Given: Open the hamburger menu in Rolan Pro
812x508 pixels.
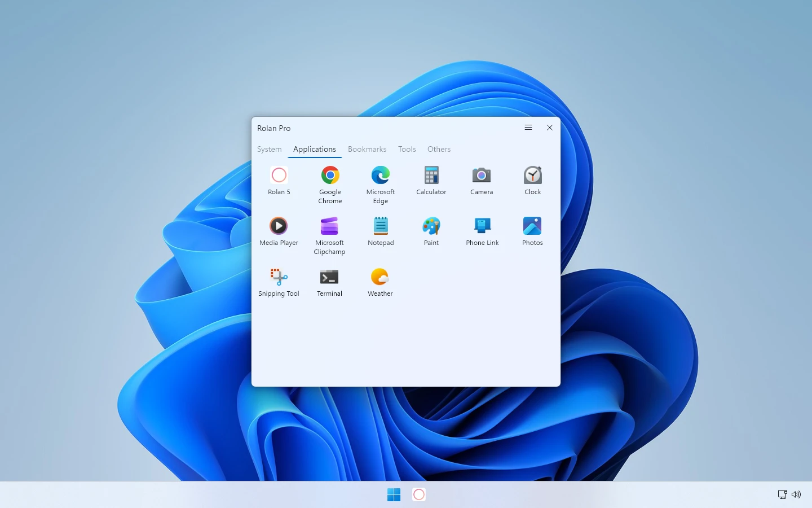Looking at the screenshot, I should (x=528, y=128).
